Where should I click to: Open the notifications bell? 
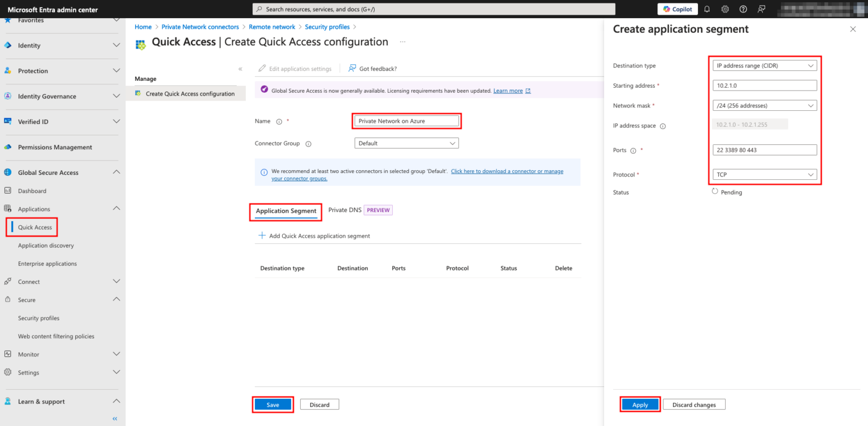tap(708, 8)
